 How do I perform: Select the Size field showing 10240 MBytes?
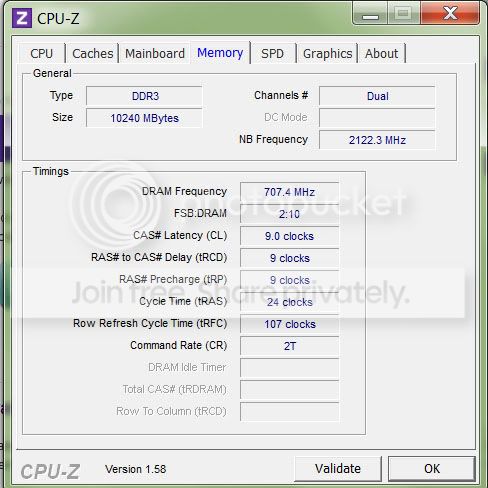click(x=144, y=118)
